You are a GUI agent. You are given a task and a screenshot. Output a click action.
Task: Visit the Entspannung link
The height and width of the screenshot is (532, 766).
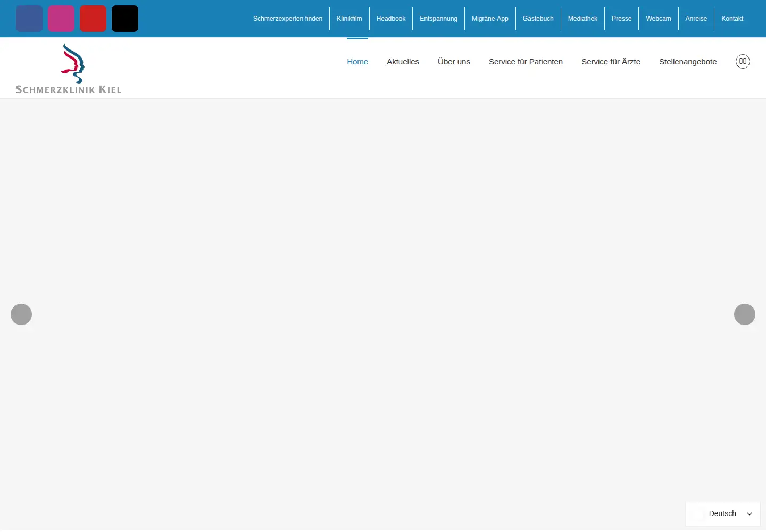point(438,19)
